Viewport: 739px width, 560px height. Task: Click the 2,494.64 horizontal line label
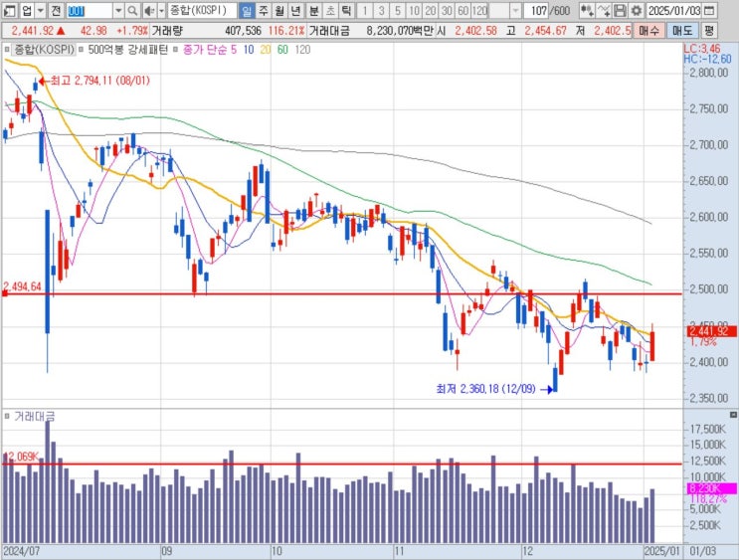click(22, 286)
